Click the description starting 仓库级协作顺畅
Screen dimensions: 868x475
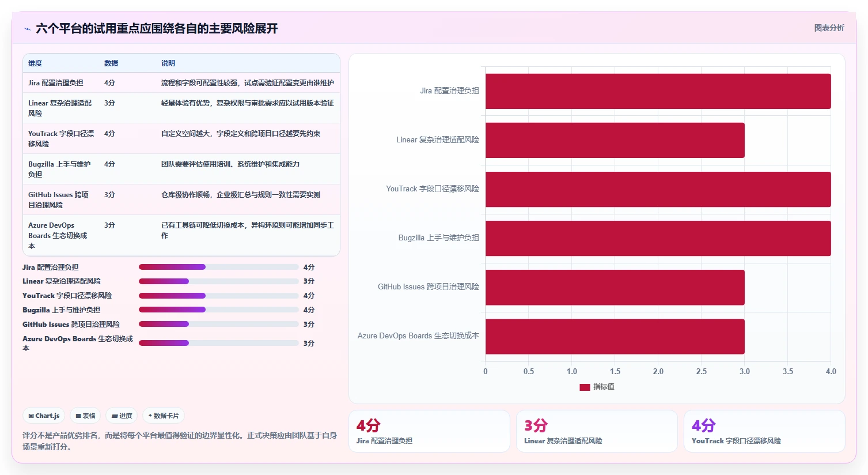[x=241, y=195]
